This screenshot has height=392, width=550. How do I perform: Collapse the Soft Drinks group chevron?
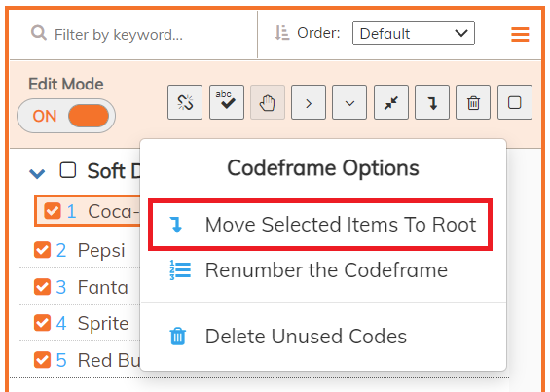coord(37,173)
